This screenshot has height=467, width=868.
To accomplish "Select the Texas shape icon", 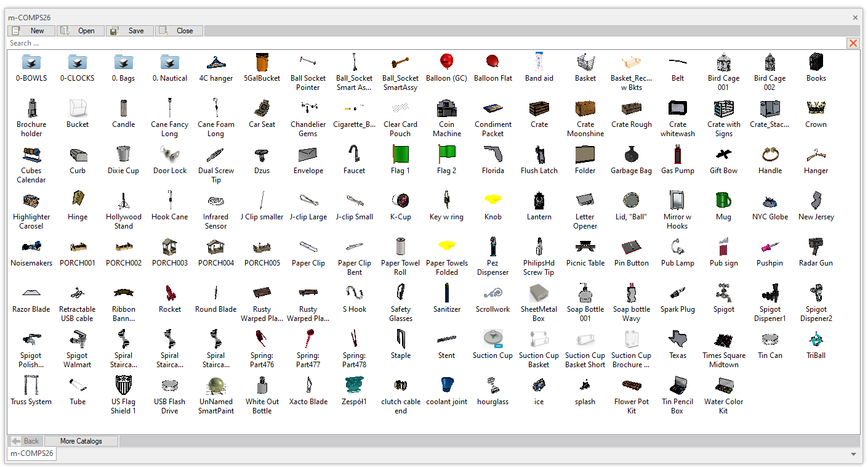I will coord(677,339).
